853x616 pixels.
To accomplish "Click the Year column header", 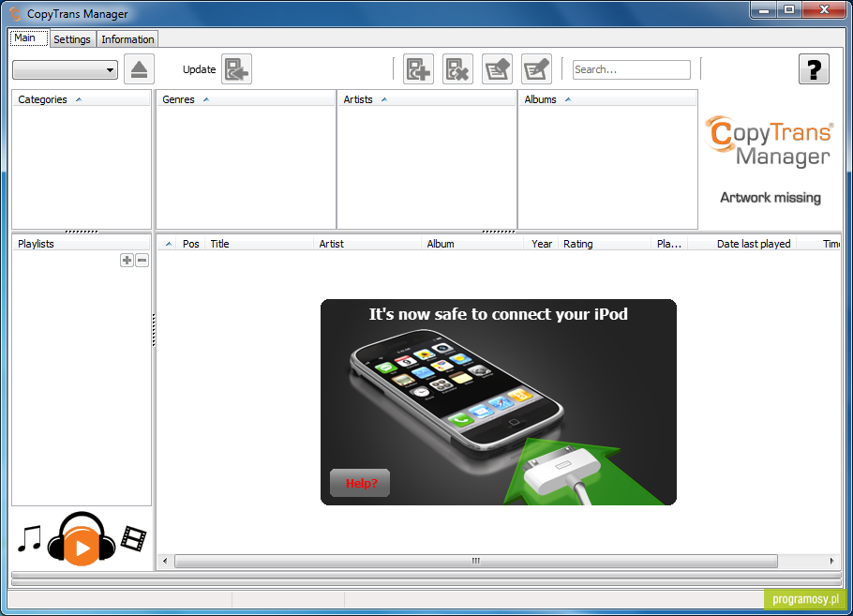I will (x=541, y=244).
